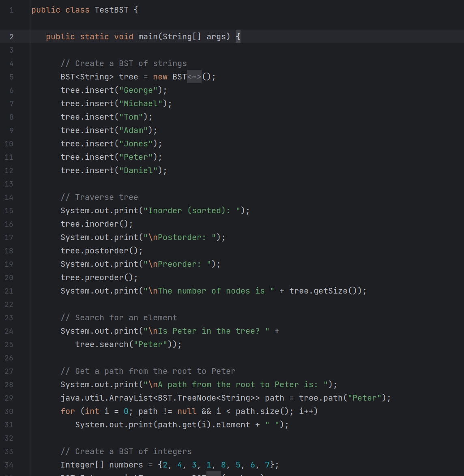Click the string "George" on line 6
This screenshot has height=476, width=464.
click(138, 90)
